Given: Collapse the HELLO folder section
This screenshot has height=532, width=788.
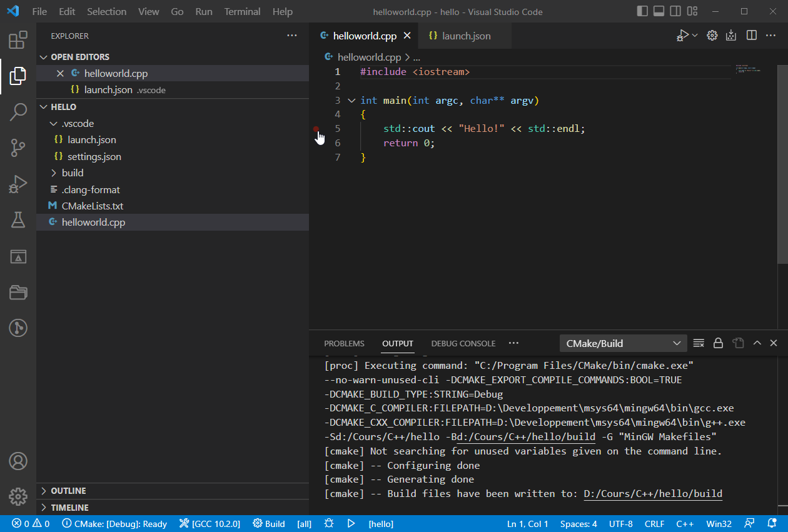Looking at the screenshot, I should click(173, 107).
